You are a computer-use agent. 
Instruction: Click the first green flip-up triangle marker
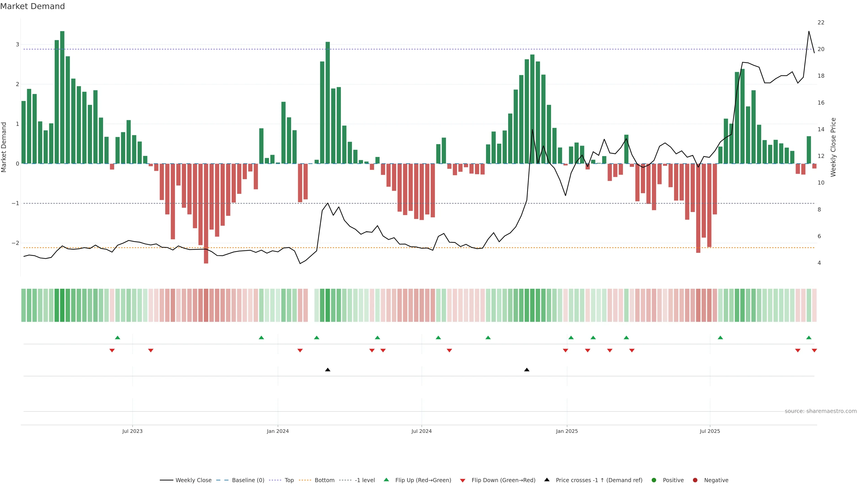(118, 338)
